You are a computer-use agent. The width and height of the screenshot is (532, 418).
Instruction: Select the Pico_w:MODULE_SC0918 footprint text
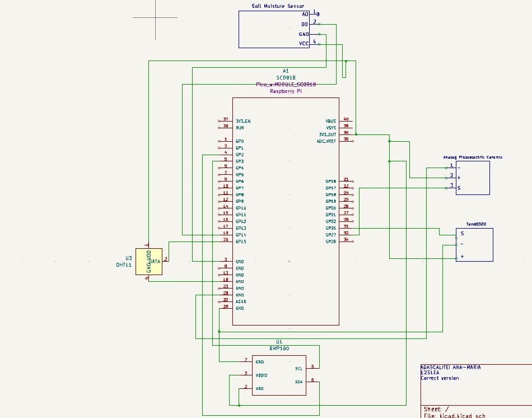[286, 84]
